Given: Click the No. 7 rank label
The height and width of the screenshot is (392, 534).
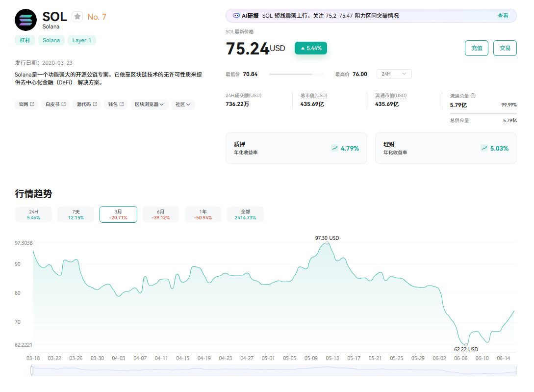Looking at the screenshot, I should click(97, 17).
